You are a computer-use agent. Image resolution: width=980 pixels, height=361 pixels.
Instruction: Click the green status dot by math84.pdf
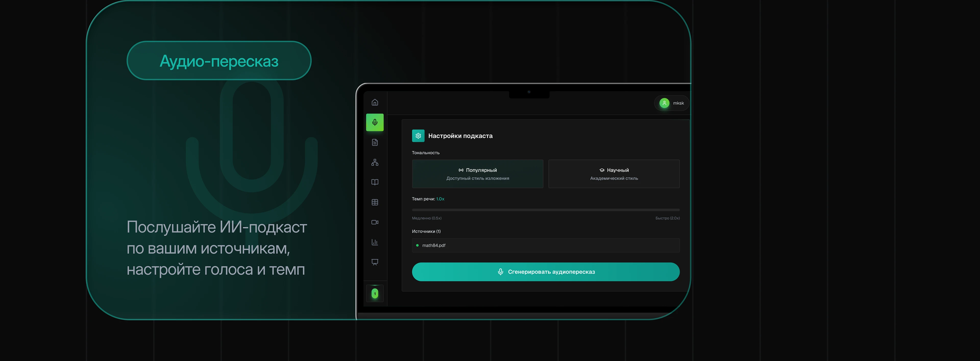tap(417, 246)
